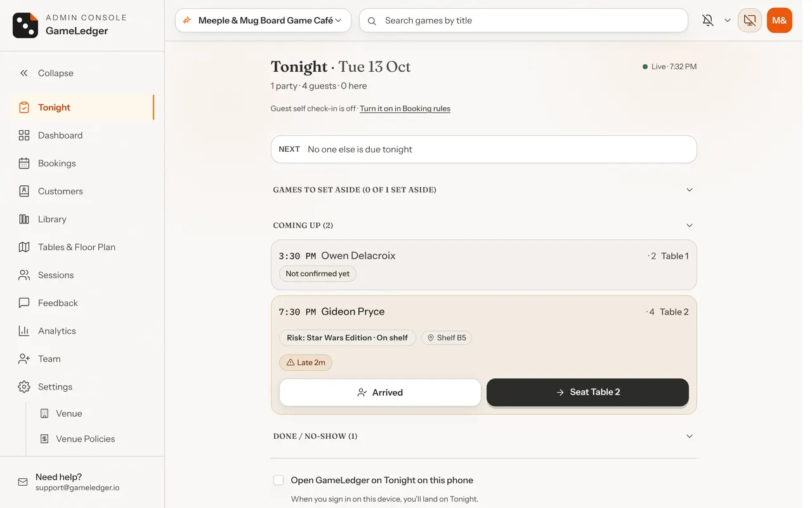Screen dimensions: 812x508
Task: Open the M& account avatar
Action: [780, 20]
